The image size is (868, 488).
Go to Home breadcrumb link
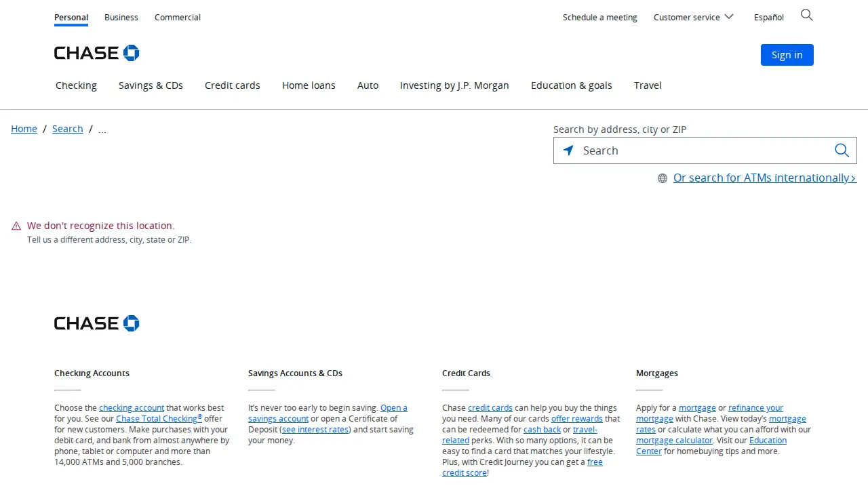[24, 129]
